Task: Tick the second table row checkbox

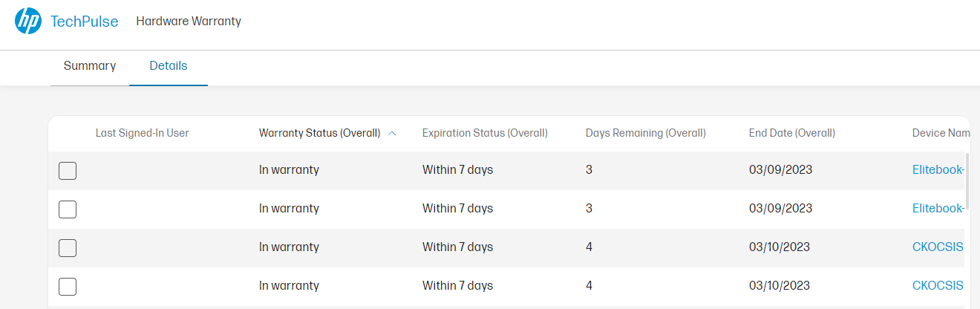Action: 68,209
